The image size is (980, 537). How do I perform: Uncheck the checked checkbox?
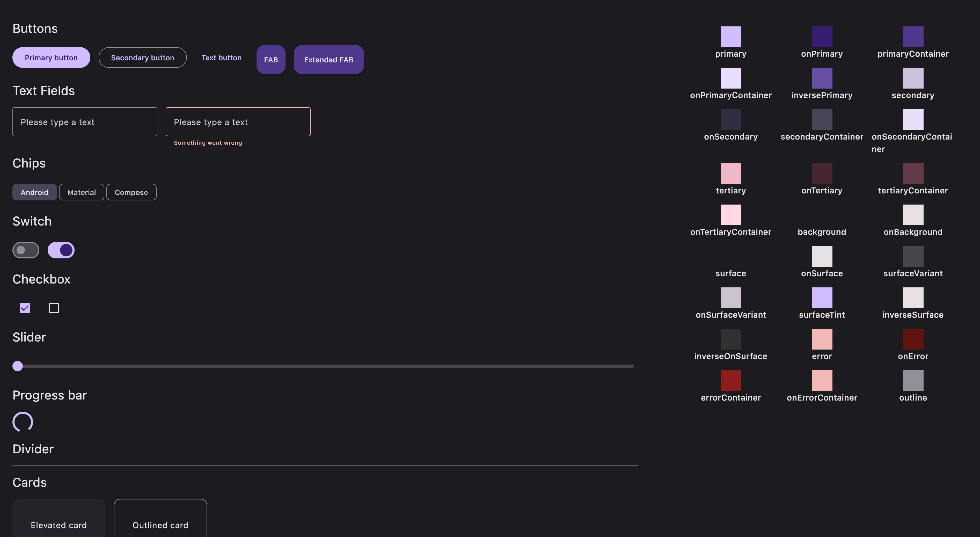coord(25,308)
